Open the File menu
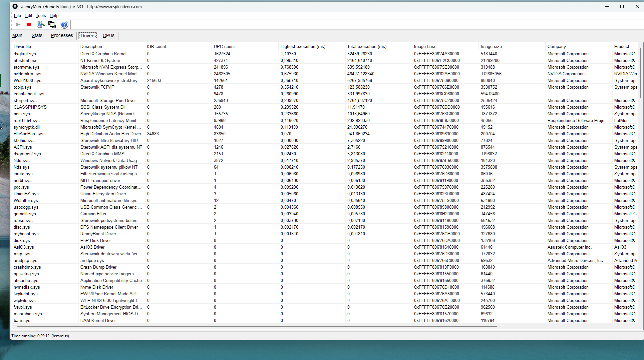 point(17,15)
